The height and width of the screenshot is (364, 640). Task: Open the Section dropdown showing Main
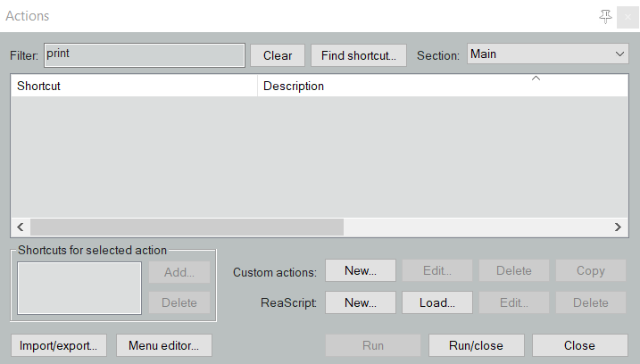tap(548, 54)
